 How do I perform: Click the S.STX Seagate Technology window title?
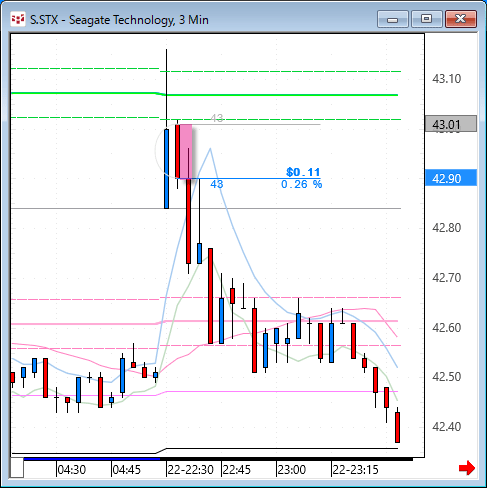coord(119,20)
